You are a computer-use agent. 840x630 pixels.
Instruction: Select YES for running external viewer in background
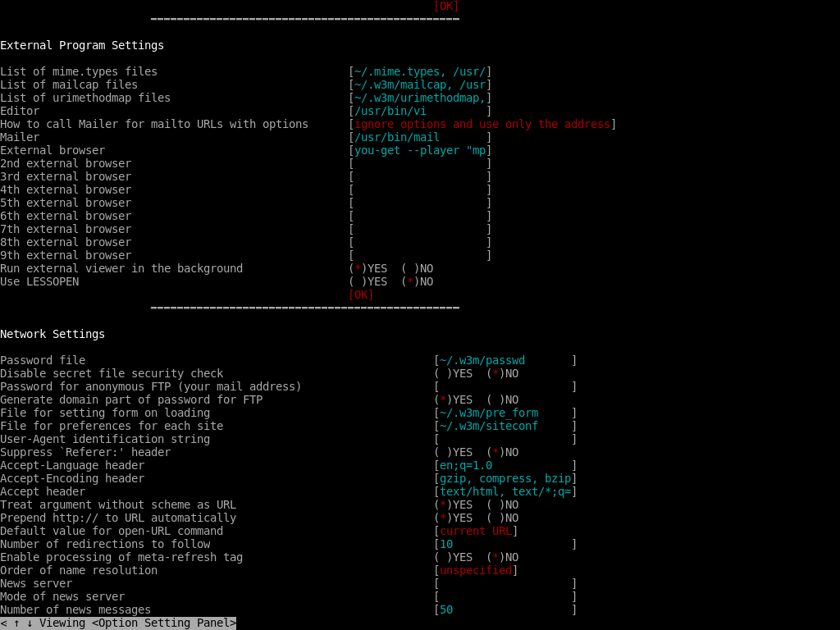pyautogui.click(x=358, y=268)
